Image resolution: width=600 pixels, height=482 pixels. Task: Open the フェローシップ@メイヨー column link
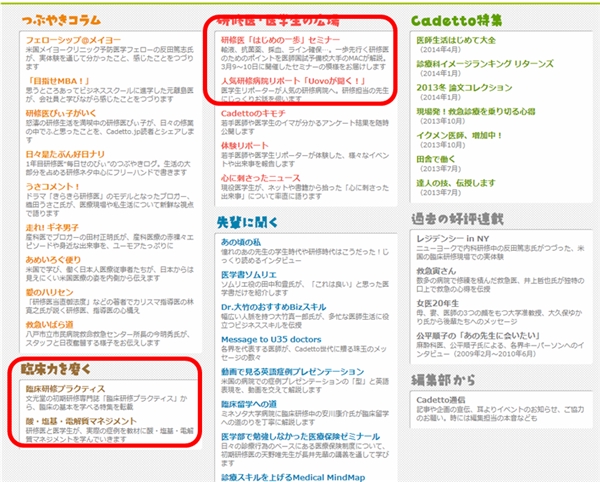(73, 40)
